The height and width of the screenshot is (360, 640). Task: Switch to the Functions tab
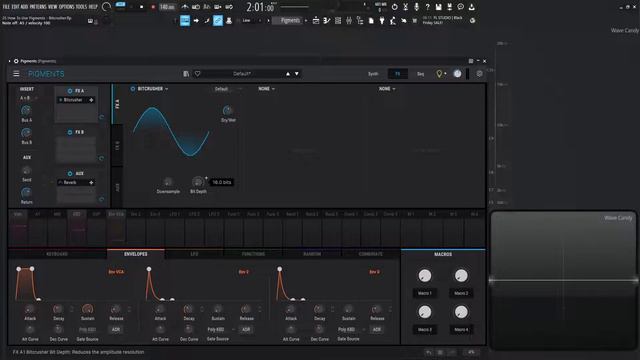tap(253, 254)
